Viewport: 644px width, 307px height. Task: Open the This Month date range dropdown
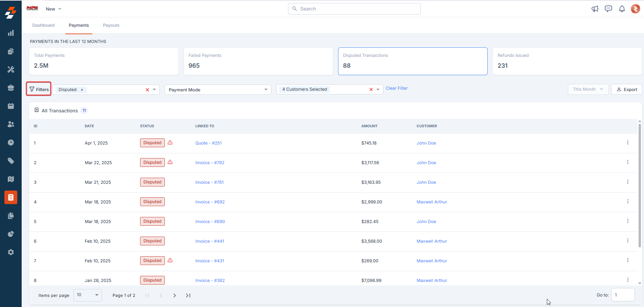[x=588, y=89]
